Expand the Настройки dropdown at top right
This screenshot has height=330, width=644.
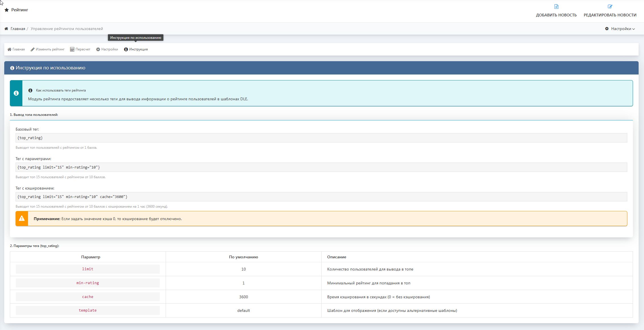pos(620,29)
